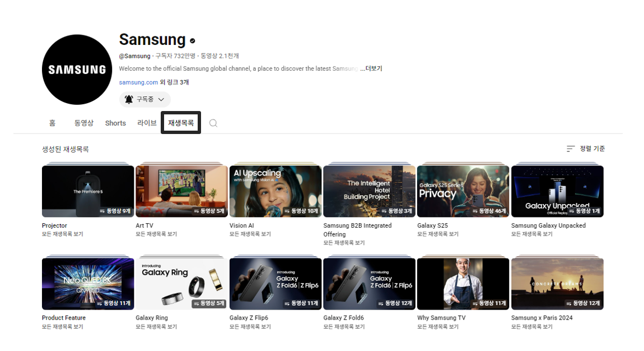
Task: Open the 정렬 기준 sort menu
Action: pyautogui.click(x=586, y=149)
